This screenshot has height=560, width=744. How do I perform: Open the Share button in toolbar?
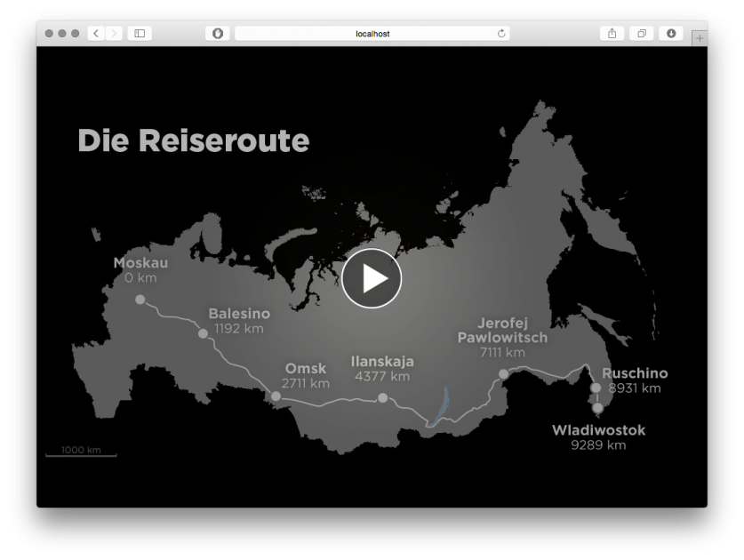[x=612, y=33]
